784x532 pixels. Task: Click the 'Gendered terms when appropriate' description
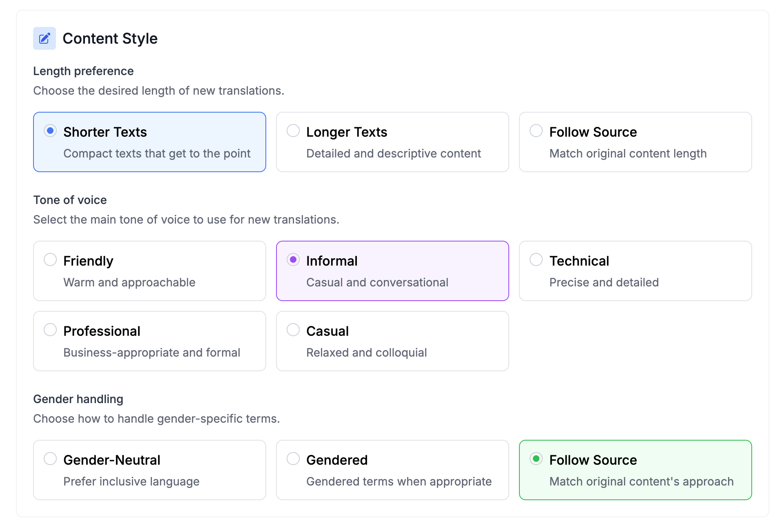(399, 481)
